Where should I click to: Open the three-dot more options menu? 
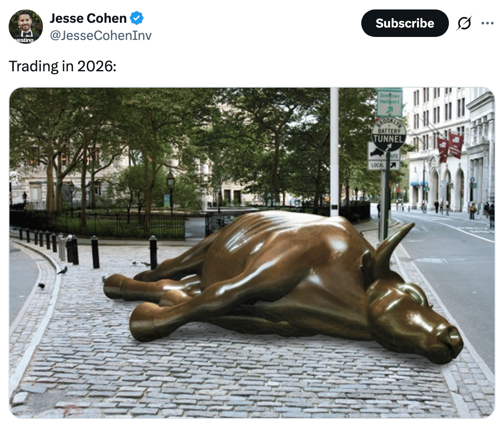click(487, 23)
